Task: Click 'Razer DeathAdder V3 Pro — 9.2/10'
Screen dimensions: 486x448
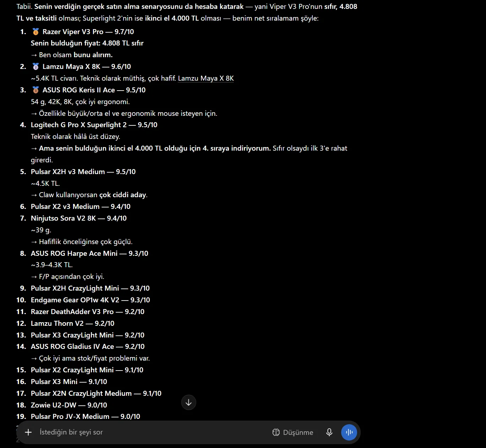Action: click(x=88, y=312)
